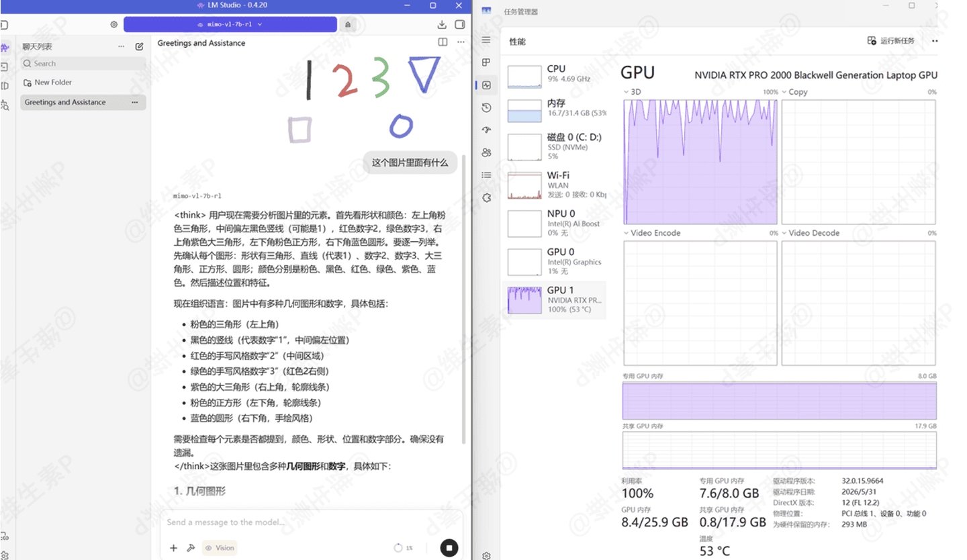Screen dimensions: 967x560
Task: Open Task Manager app history icon
Action: point(487,107)
